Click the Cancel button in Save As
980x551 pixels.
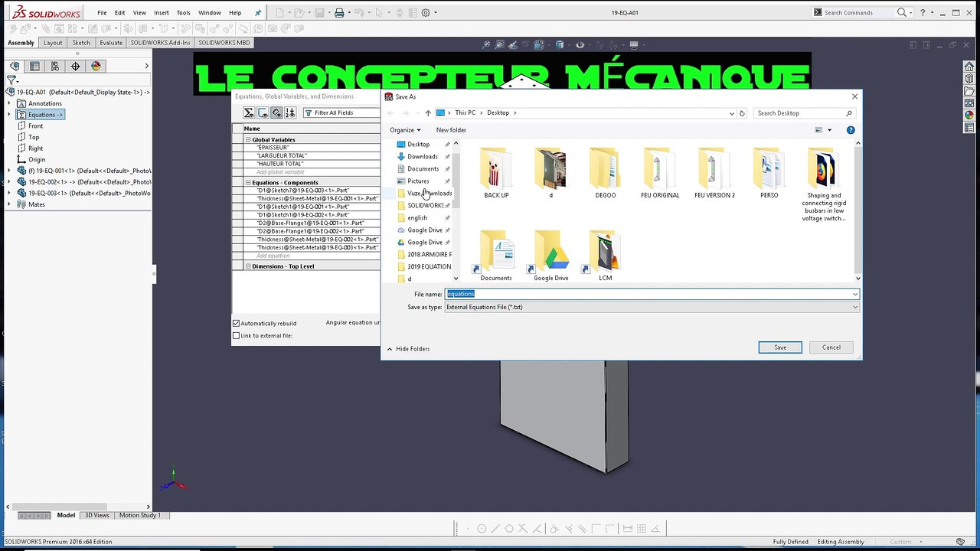(x=831, y=347)
